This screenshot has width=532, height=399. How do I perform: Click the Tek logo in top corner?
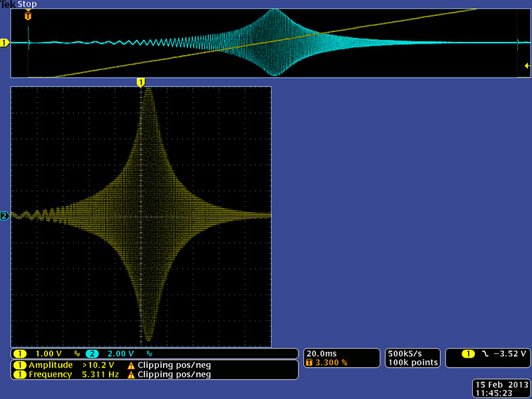(x=8, y=4)
